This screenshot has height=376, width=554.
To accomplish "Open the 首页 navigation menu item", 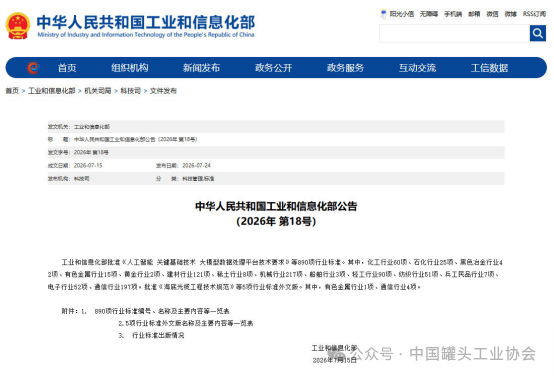I will [67, 68].
